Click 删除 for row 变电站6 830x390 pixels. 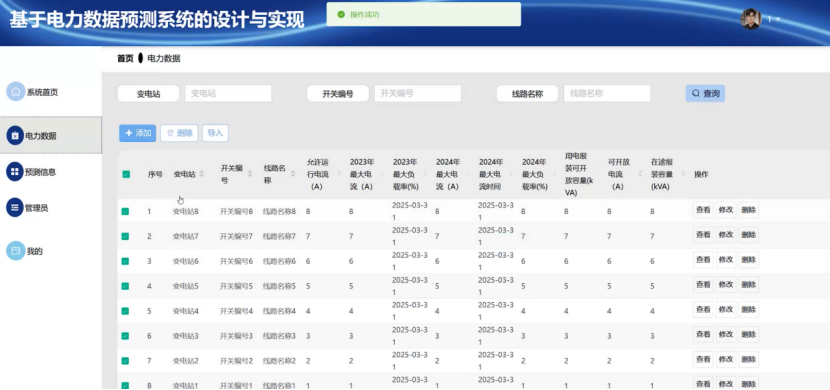(748, 259)
